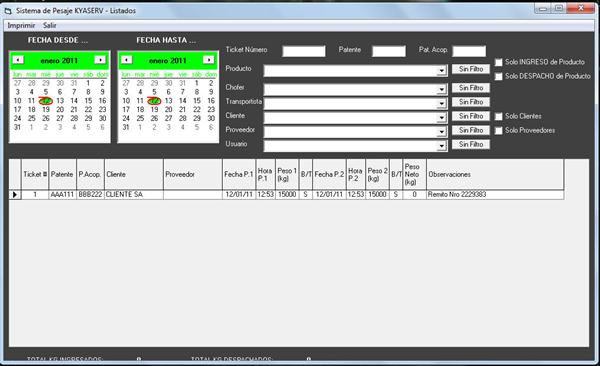The image size is (600, 366).
Task: Click the Cliente column header in table
Action: coord(134,174)
